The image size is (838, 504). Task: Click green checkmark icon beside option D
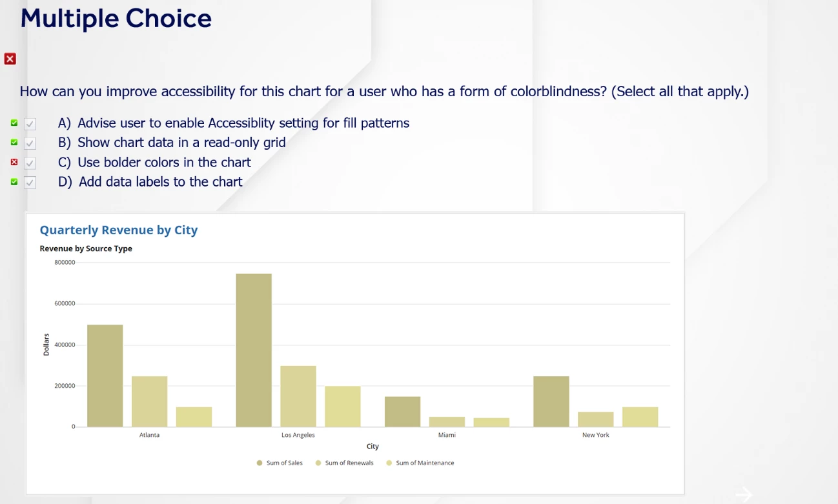click(x=14, y=182)
